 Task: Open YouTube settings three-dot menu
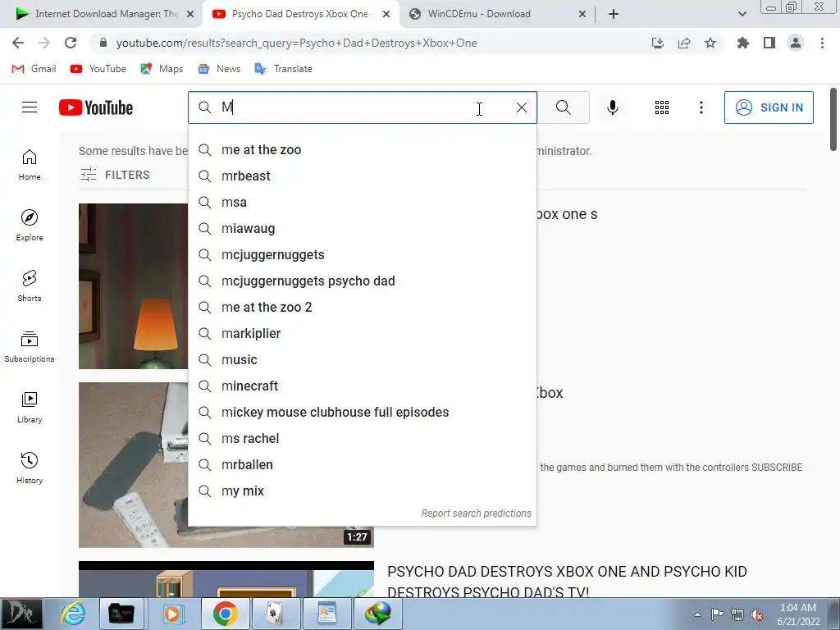click(x=701, y=107)
